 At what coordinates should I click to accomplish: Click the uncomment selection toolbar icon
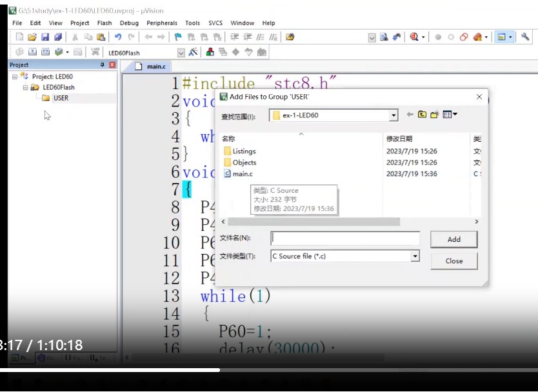pos(273,37)
